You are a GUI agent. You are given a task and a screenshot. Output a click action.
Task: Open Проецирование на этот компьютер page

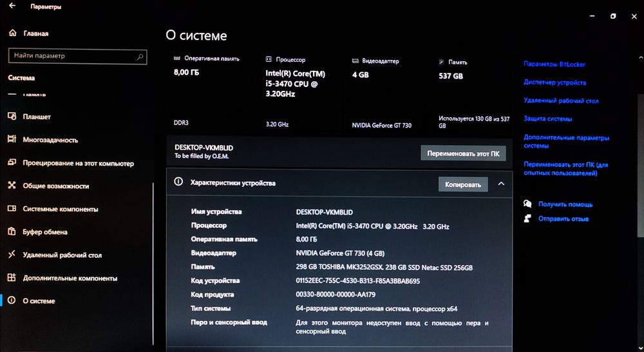coord(78,163)
